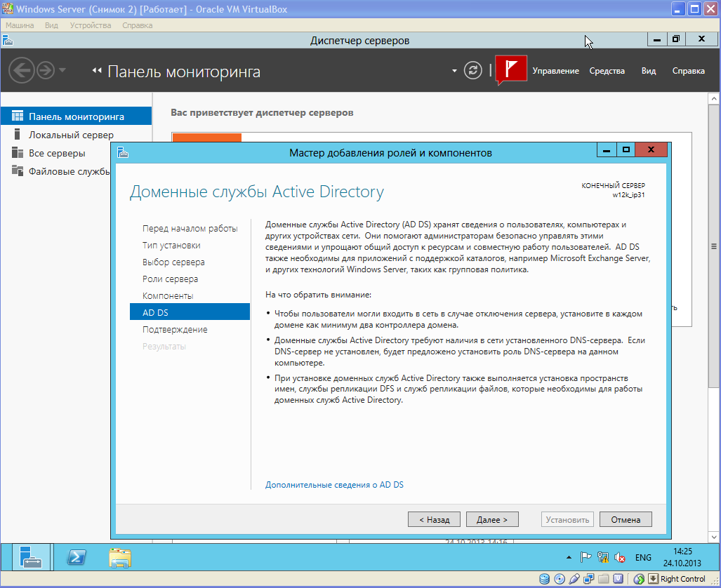Click Server Manager scrollbar down arrow
Viewport: 721px width, 588px height.
coord(714,537)
